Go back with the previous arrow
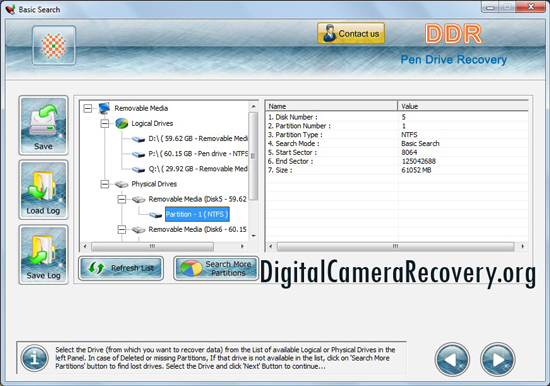This screenshot has width=550, height=386. click(x=452, y=359)
